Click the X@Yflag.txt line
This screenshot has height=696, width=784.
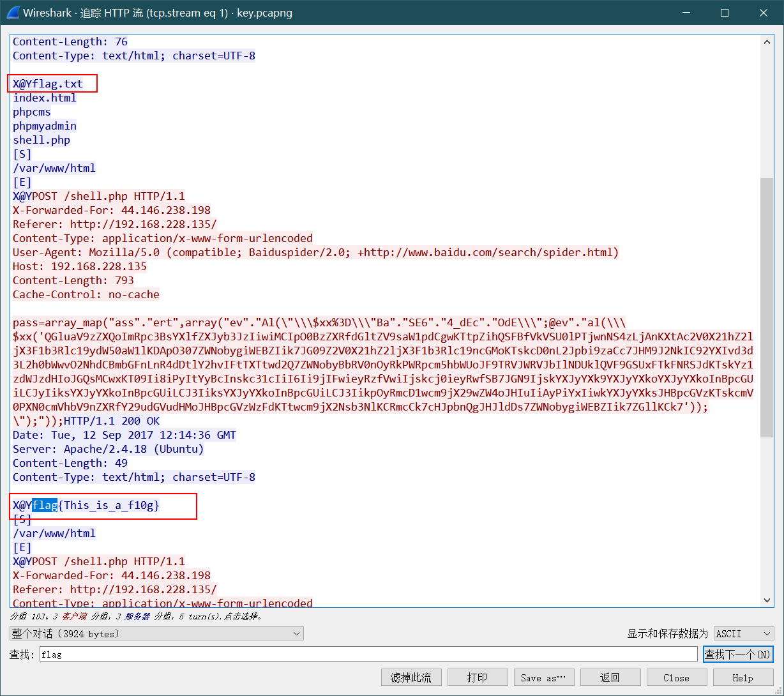[x=48, y=84]
